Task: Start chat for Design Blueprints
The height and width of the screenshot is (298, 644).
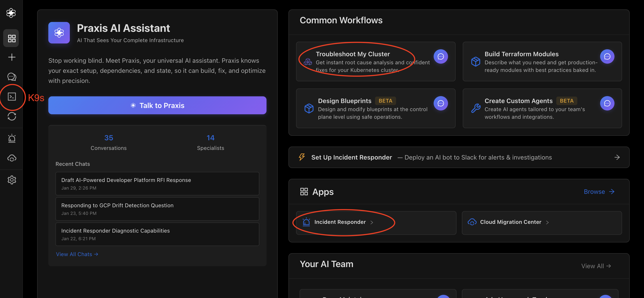Action: 441,104
